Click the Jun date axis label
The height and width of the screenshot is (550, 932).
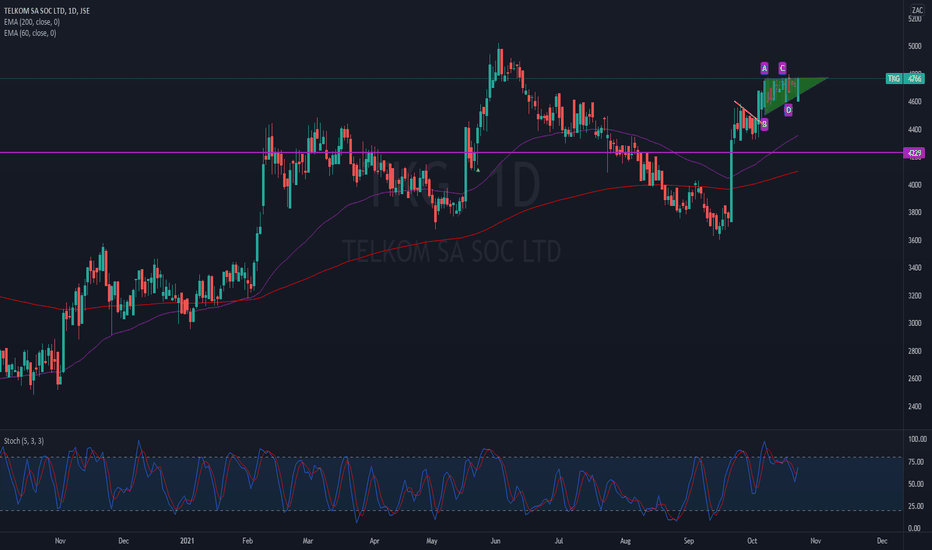pos(495,541)
